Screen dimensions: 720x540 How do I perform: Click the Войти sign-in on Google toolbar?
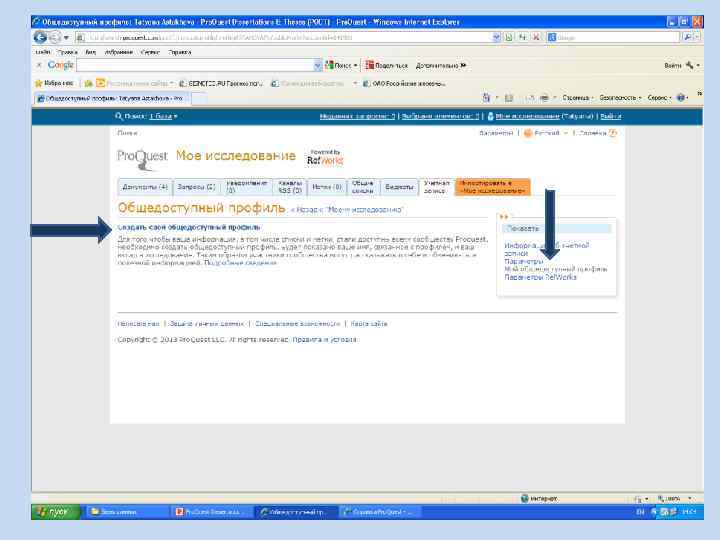coord(672,66)
